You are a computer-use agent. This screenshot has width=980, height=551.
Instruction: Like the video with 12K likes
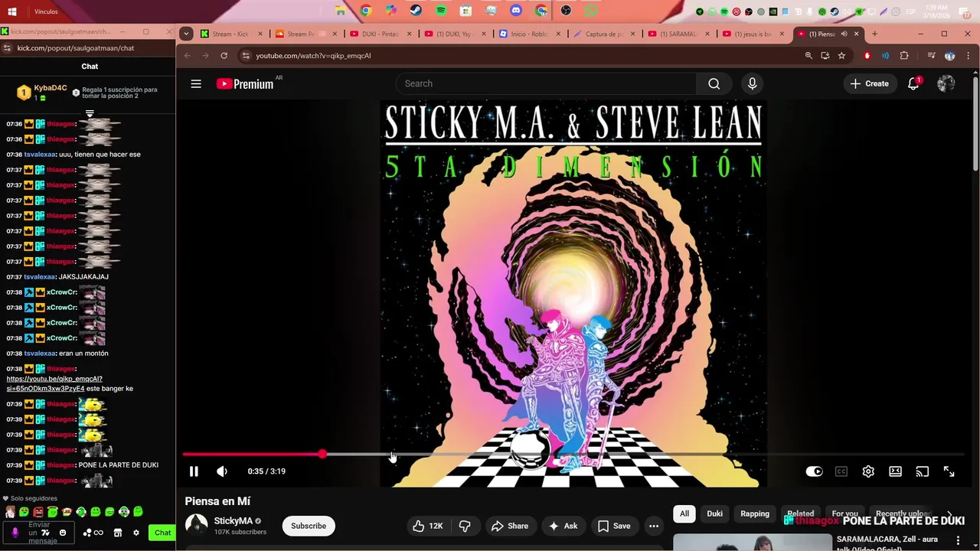pyautogui.click(x=428, y=526)
